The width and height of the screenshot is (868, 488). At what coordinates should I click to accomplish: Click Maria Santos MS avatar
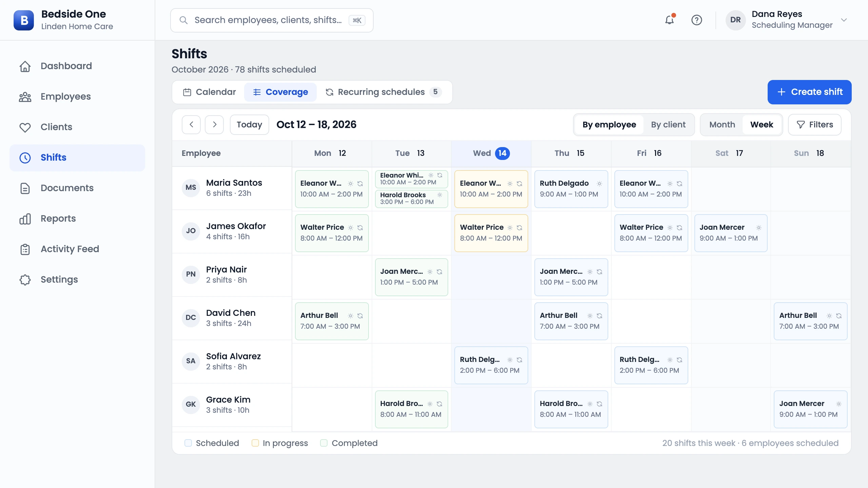191,188
